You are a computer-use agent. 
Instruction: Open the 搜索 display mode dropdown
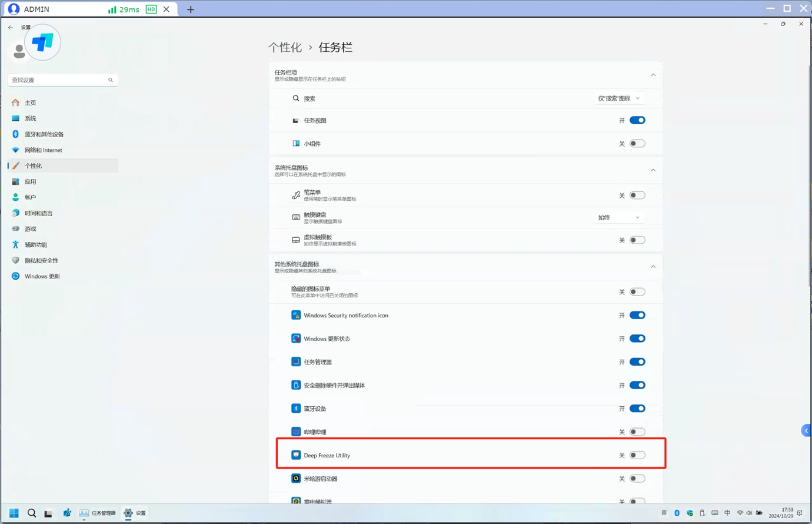(618, 98)
